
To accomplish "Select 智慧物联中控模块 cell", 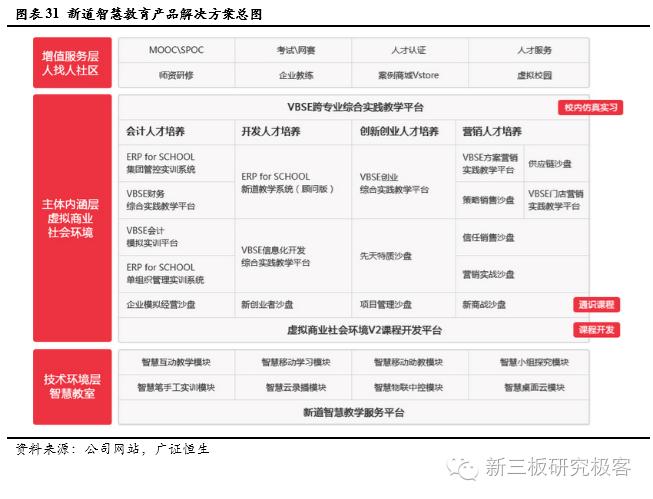I will tap(410, 387).
